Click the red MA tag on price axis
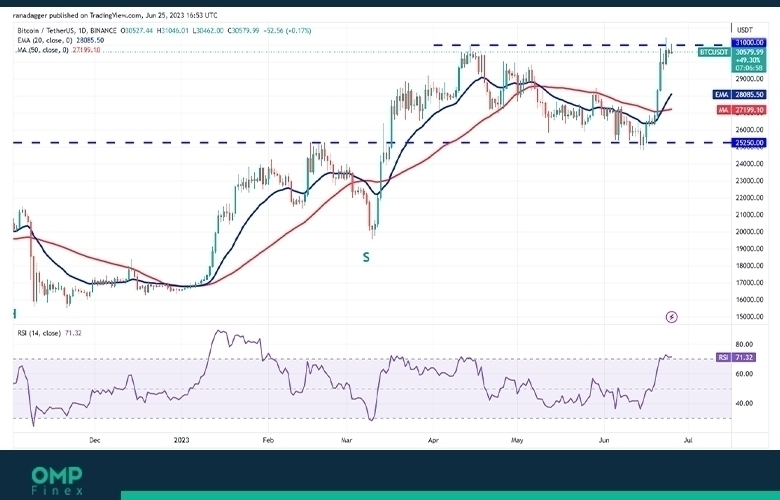This screenshot has width=780, height=500. (723, 110)
